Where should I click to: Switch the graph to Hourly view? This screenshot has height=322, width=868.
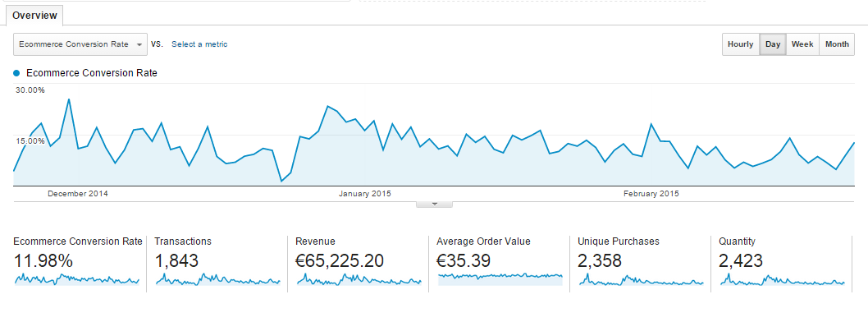pos(741,44)
